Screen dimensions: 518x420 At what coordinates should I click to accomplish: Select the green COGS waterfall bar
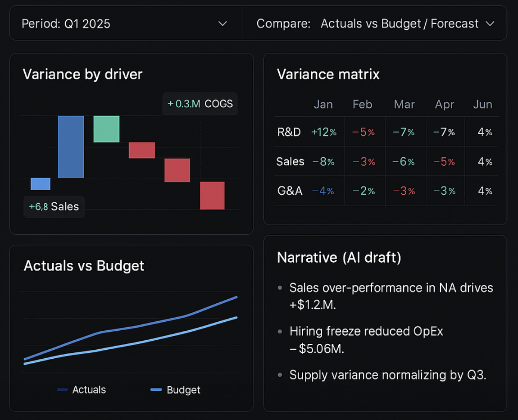[106, 129]
